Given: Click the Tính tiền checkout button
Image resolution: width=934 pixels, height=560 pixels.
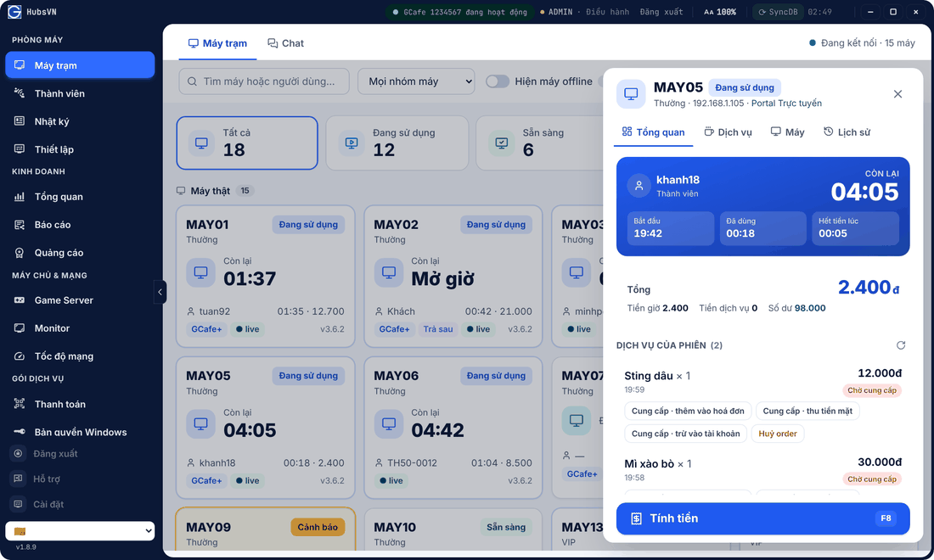Looking at the screenshot, I should [x=762, y=518].
